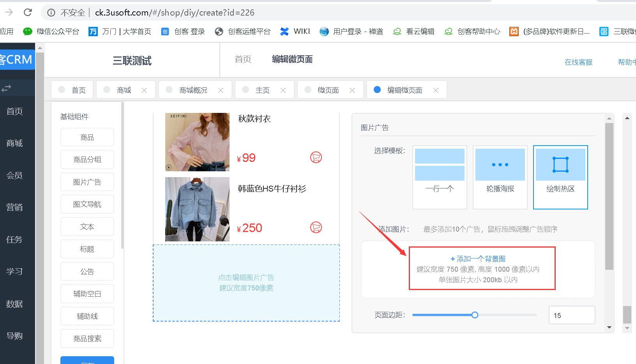636x364 pixels.
Task: Open 任务 in the left sidebar
Action: click(15, 240)
